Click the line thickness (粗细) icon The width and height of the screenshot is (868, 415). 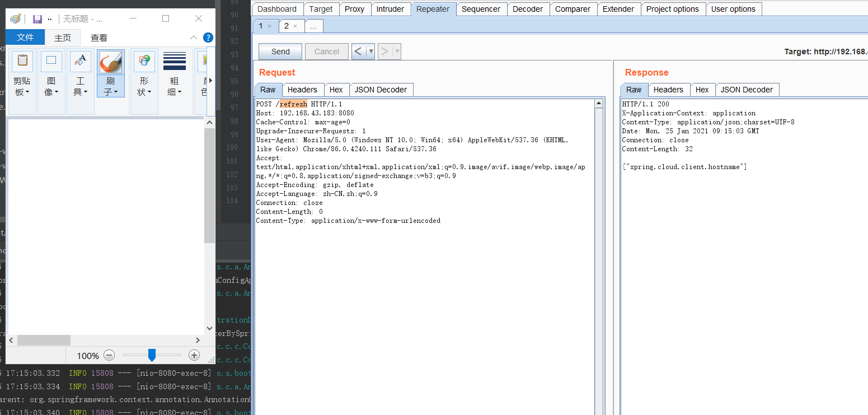(175, 61)
